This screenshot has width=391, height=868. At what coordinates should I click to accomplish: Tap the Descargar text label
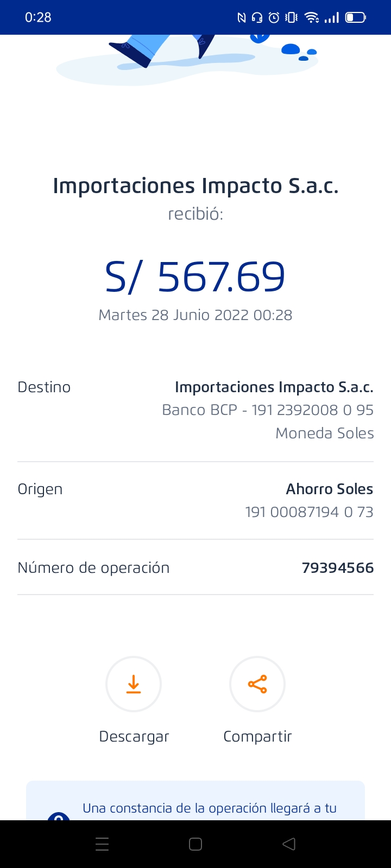(x=134, y=737)
